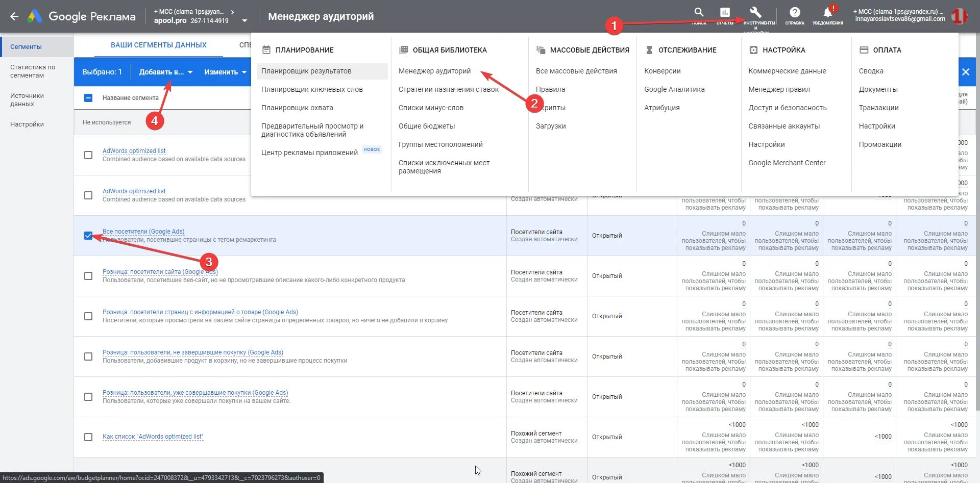Check Розница: пользователи, уже совершавшие покупки checkbox
This screenshot has width=980, height=483.
coord(88,397)
